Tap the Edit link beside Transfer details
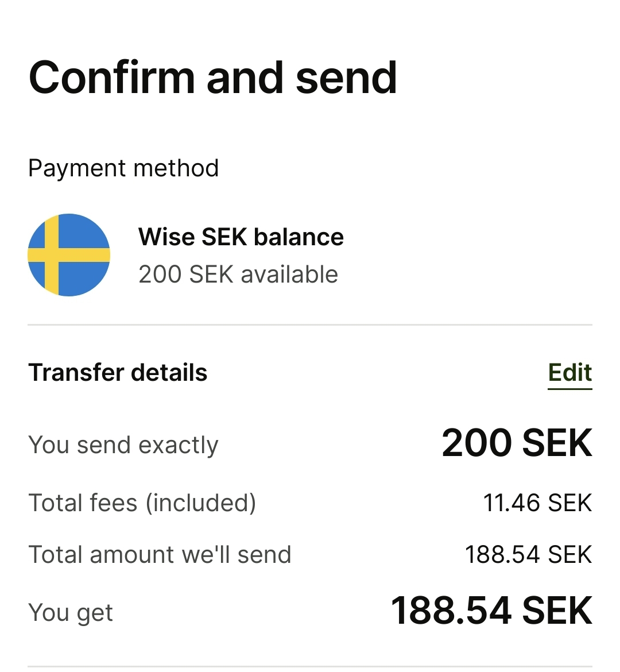The width and height of the screenshot is (620, 672). click(569, 373)
